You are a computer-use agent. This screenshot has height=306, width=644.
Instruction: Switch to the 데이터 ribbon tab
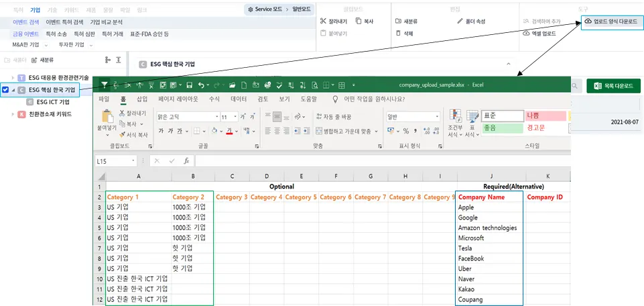[x=238, y=99]
